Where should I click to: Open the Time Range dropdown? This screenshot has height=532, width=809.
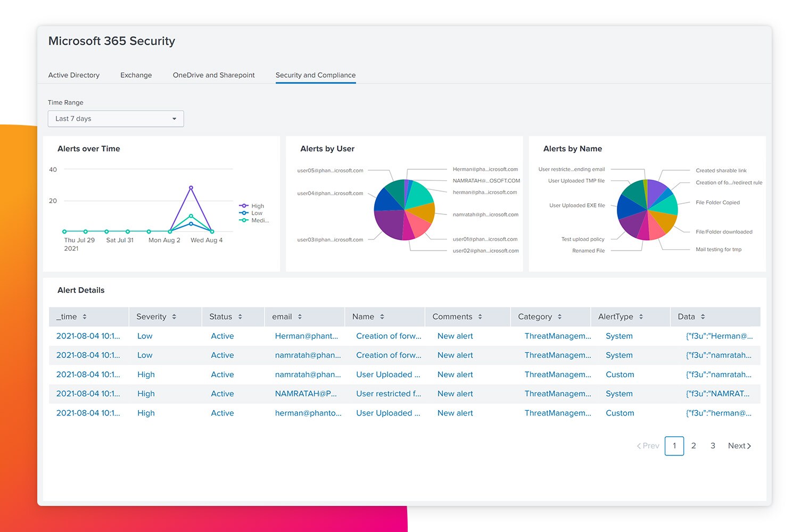(x=115, y=119)
